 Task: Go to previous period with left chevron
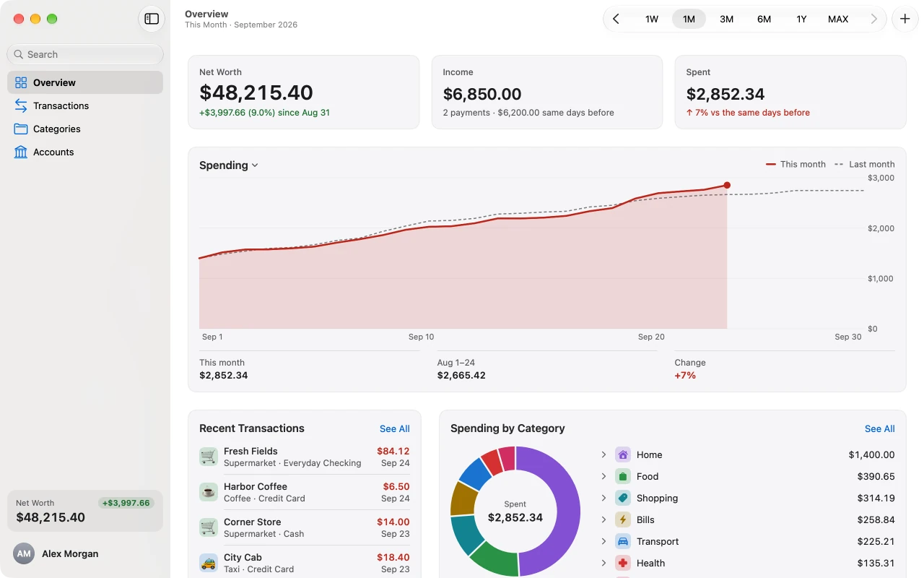pyautogui.click(x=616, y=19)
